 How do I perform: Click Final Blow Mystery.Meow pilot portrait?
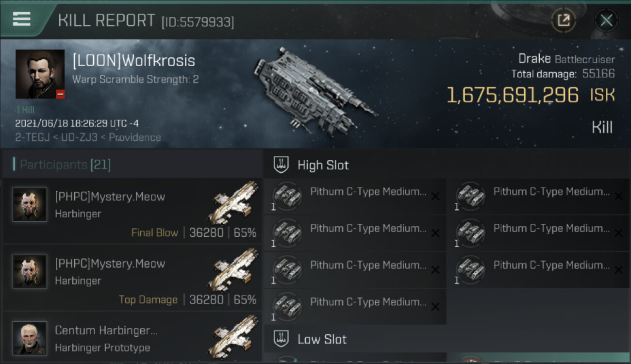30,204
